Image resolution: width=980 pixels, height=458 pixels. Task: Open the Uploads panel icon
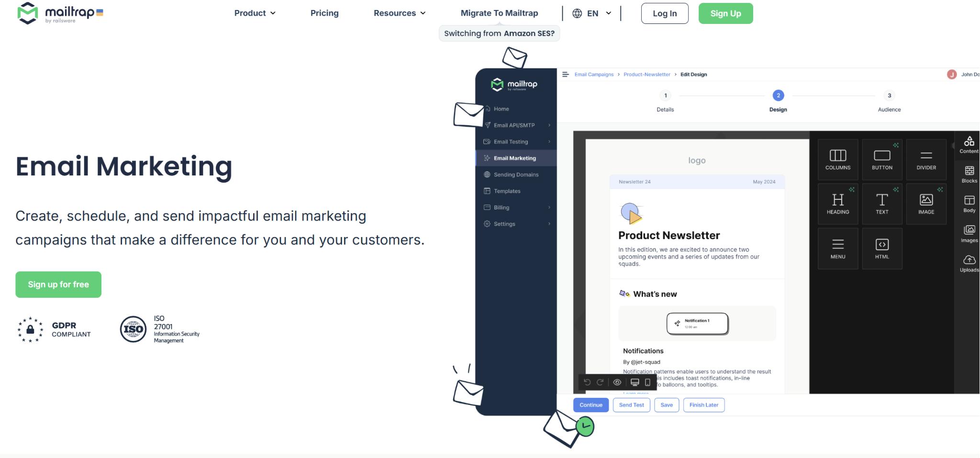pos(969,263)
